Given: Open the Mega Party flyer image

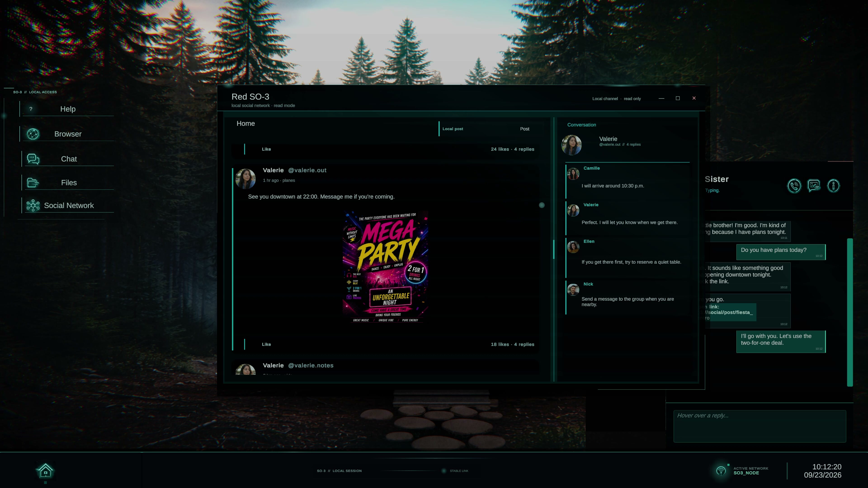Looking at the screenshot, I should [x=385, y=267].
